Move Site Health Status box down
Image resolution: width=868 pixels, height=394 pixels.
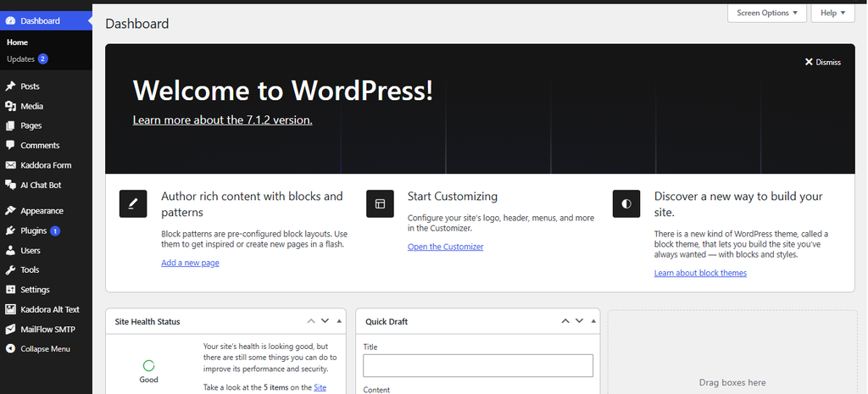325,321
